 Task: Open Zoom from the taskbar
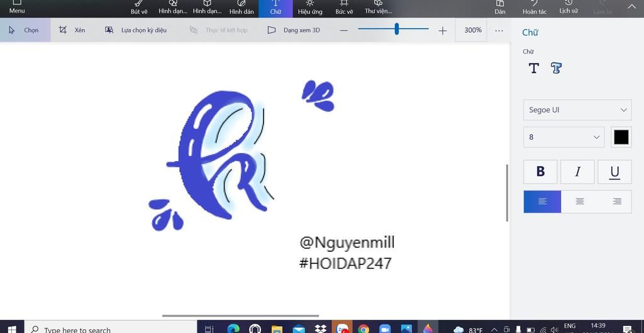pos(385,329)
